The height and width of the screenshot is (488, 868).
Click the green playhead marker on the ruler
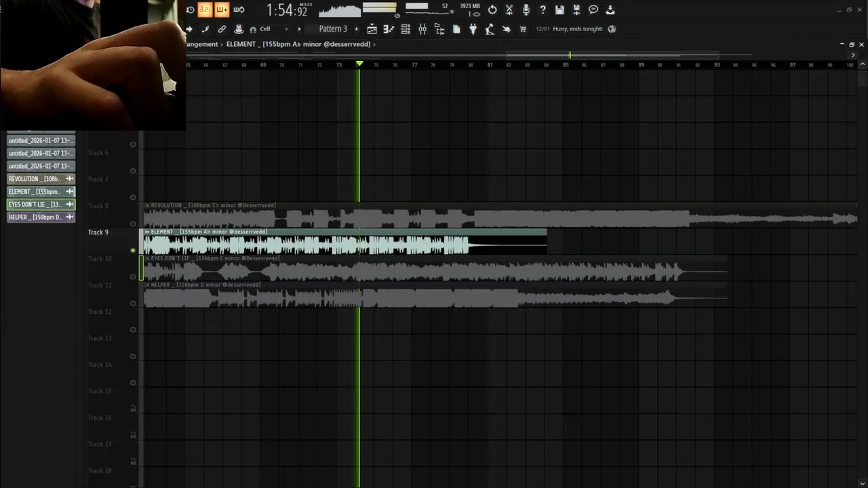click(x=359, y=64)
